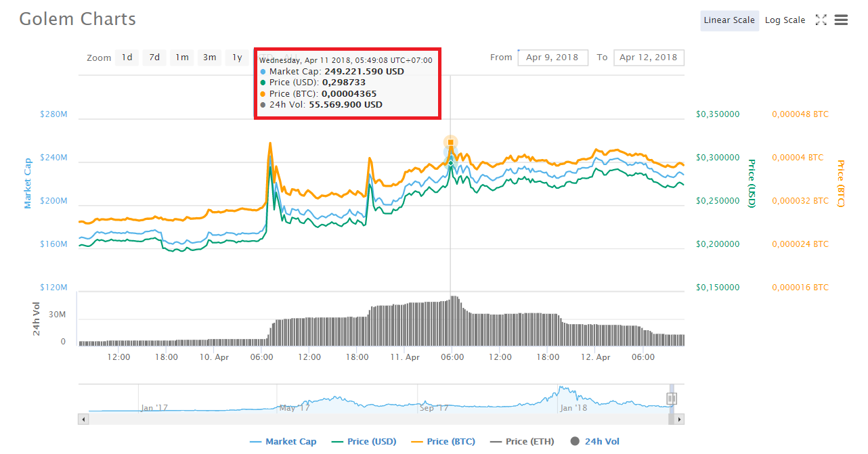Click the $0,200000 price axis label
Image resolution: width=868 pixels, height=454 pixels.
tap(718, 244)
